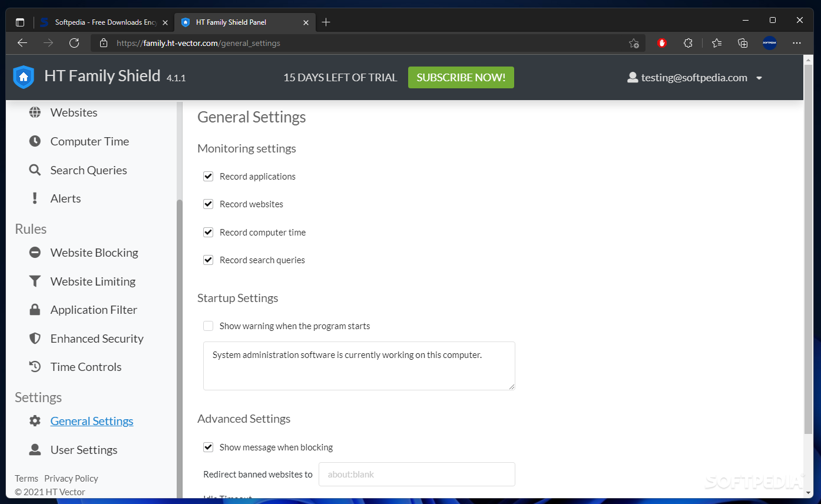Image resolution: width=821 pixels, height=504 pixels.
Task: Open Website Blocking rules
Action: (94, 253)
